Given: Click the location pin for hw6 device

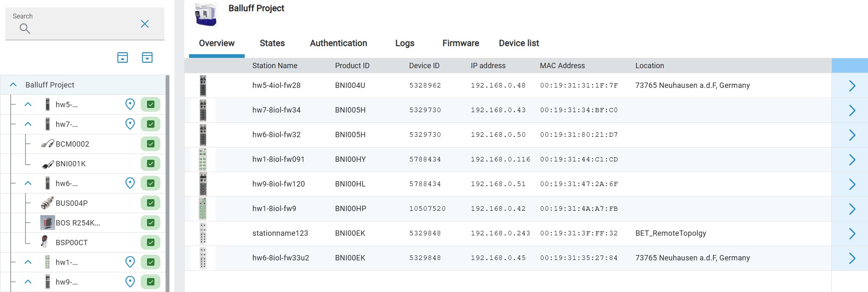Looking at the screenshot, I should point(130,183).
